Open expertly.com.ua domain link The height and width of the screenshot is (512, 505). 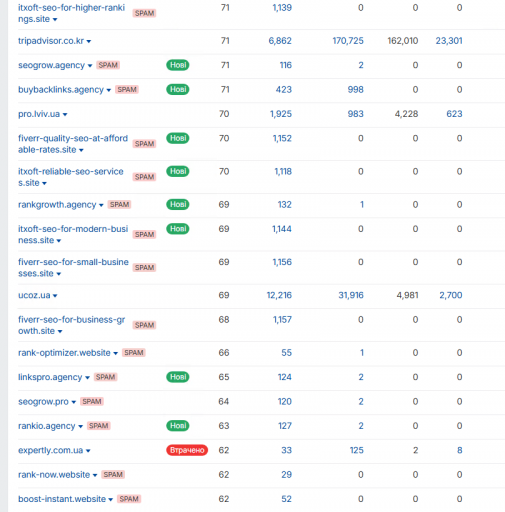point(50,450)
